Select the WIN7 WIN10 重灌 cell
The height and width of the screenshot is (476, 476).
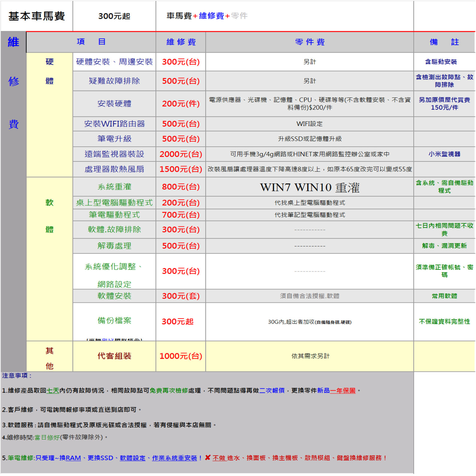click(310, 187)
